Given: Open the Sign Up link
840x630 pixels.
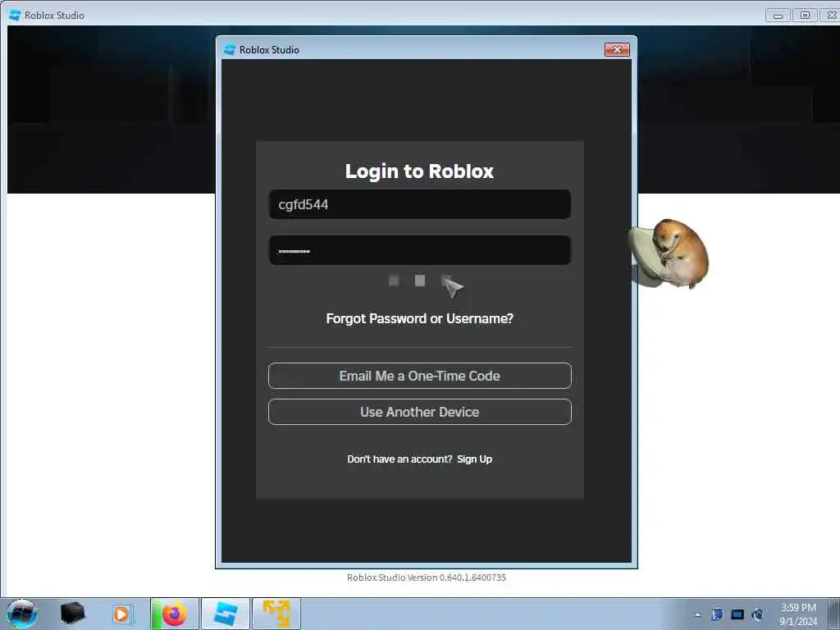Looking at the screenshot, I should tap(474, 459).
